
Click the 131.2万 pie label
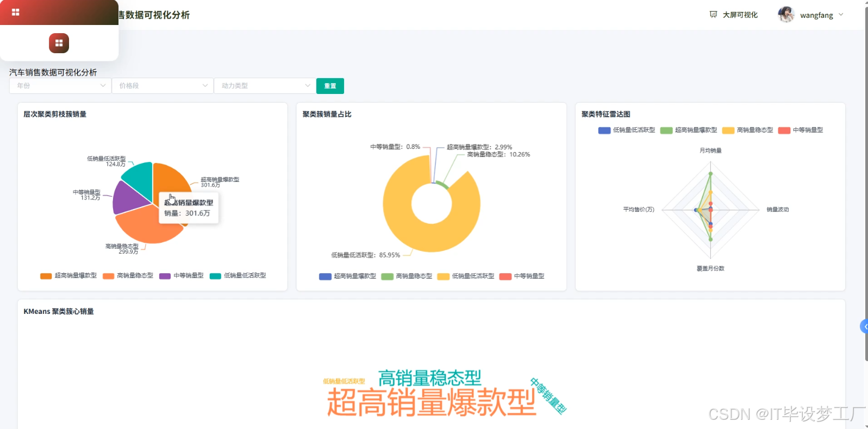90,198
